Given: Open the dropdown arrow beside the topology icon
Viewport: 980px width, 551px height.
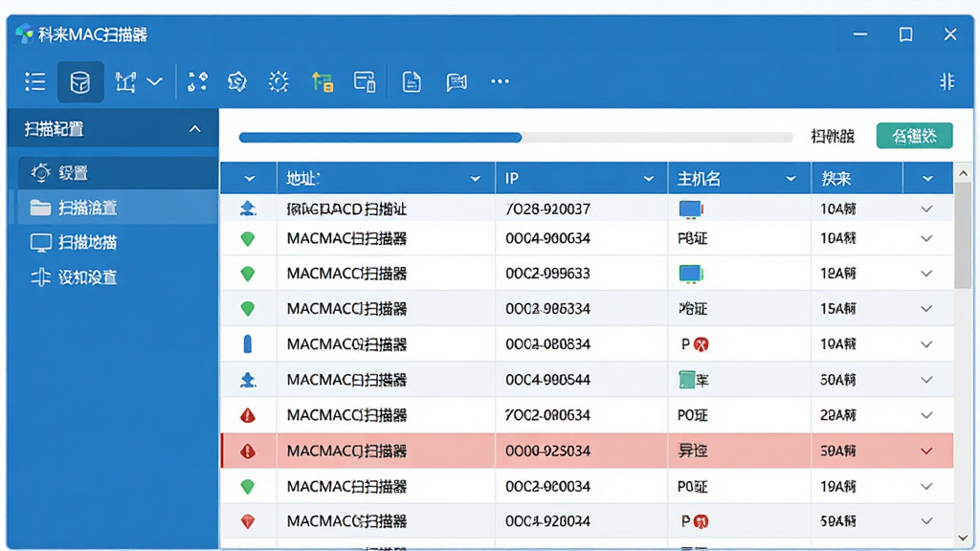Looking at the screenshot, I should click(154, 82).
